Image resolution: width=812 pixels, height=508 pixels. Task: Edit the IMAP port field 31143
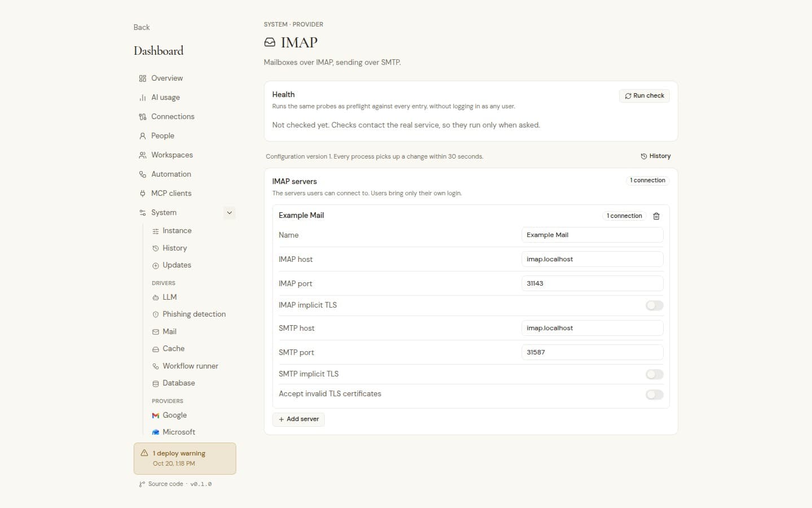tap(592, 283)
